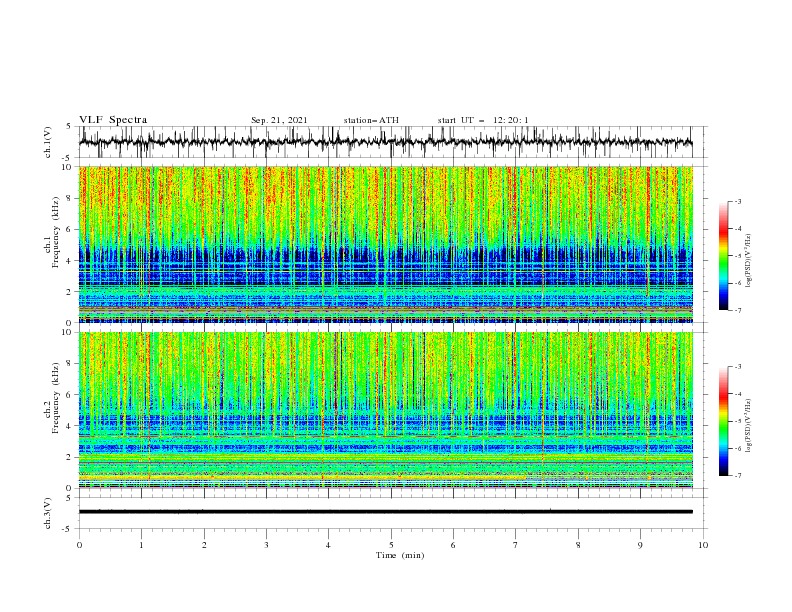This screenshot has height=612, width=792.
Task: Click the lower color bar log(PSD) label
Action: coord(748,425)
